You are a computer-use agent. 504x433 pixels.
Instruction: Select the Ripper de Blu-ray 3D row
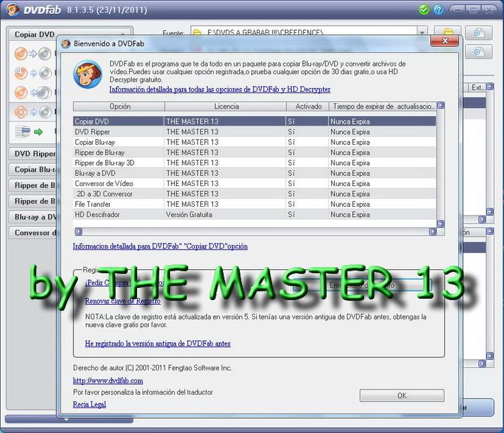tap(255, 162)
